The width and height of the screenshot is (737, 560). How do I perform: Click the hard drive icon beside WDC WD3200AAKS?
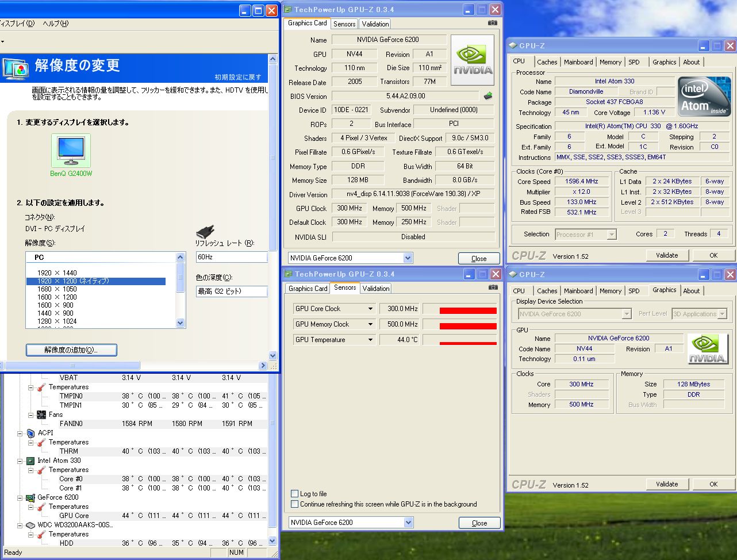[31, 525]
